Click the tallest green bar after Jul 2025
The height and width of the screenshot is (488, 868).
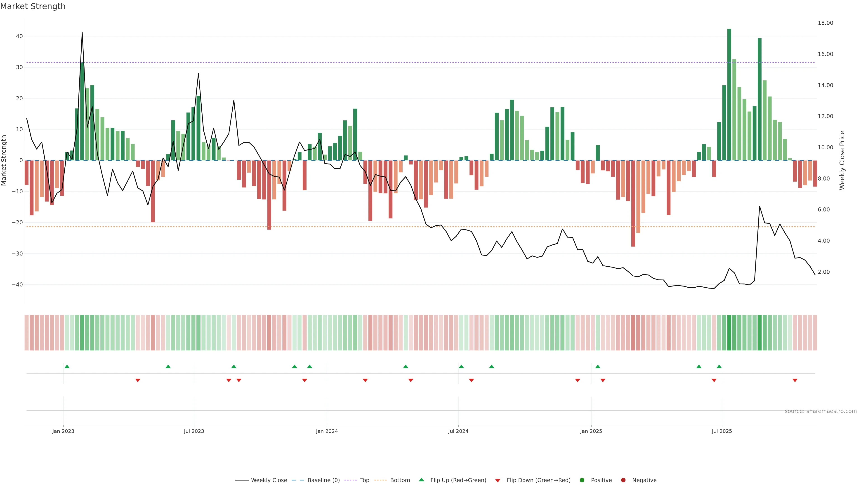729,94
